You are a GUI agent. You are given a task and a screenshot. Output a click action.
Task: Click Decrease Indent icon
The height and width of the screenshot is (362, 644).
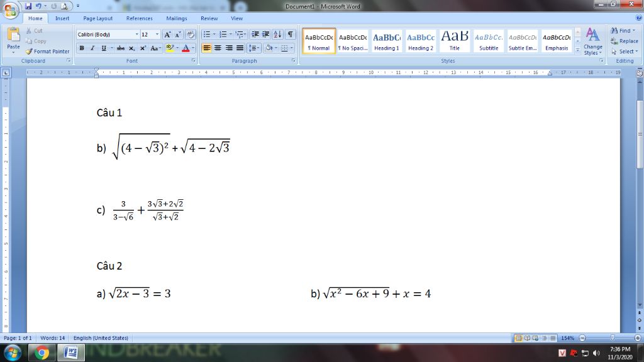pos(255,35)
